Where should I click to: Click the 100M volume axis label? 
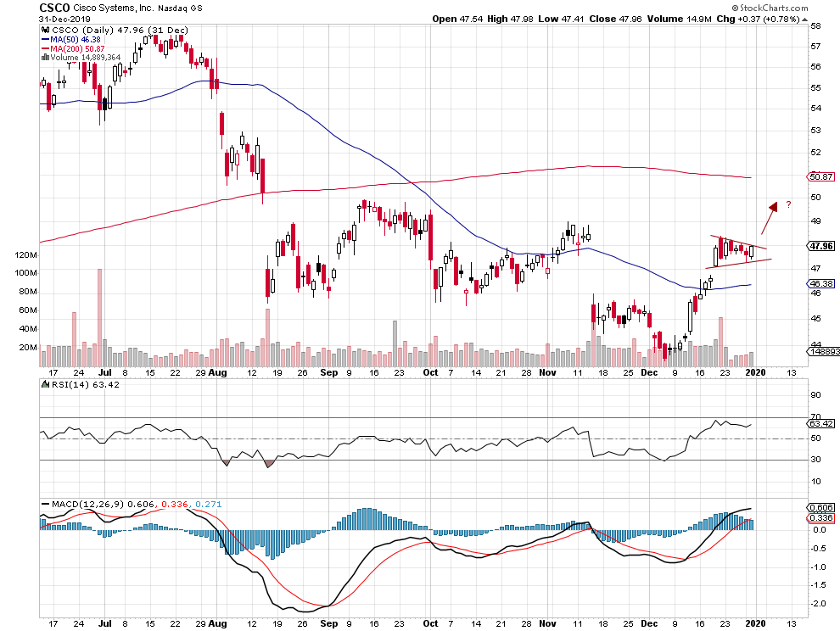(x=26, y=272)
